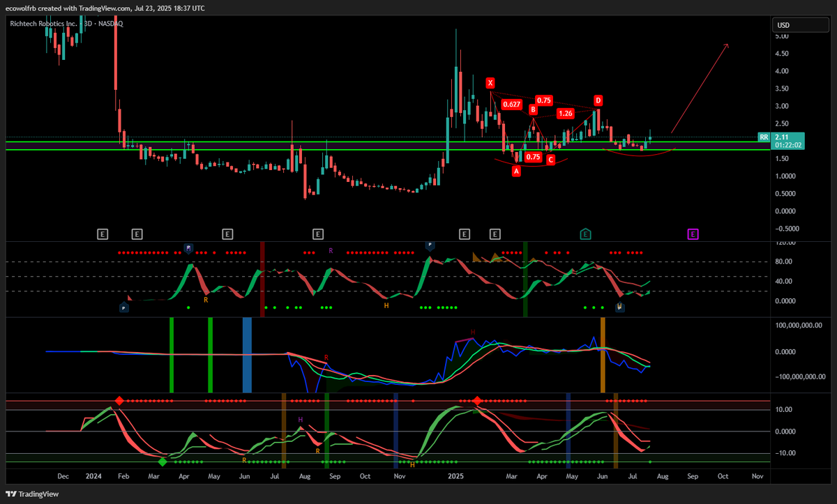Select the red B pattern point label
The width and height of the screenshot is (837, 504).
point(533,109)
